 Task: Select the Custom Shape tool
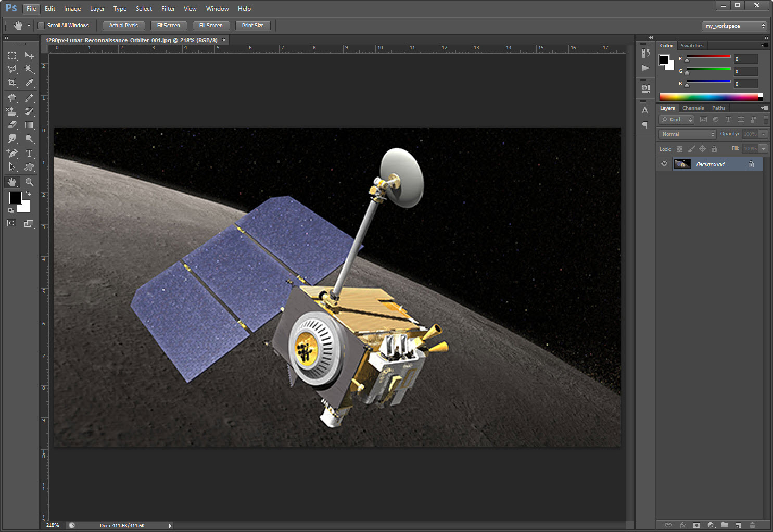29,167
